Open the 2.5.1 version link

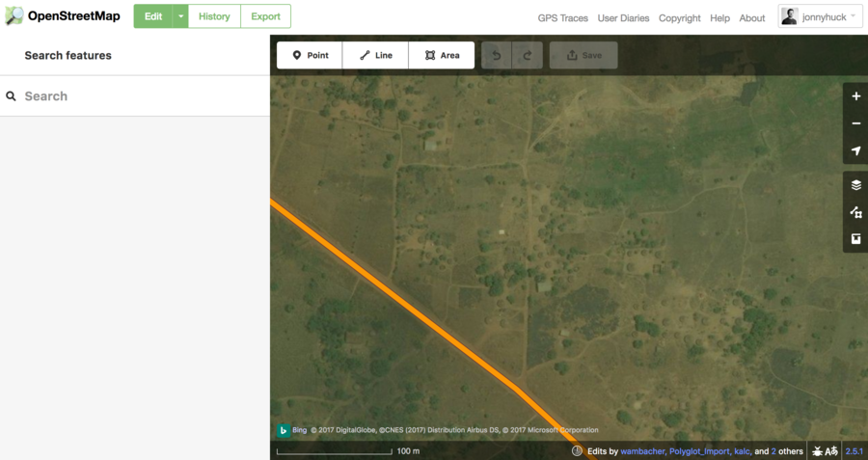pyautogui.click(x=854, y=451)
